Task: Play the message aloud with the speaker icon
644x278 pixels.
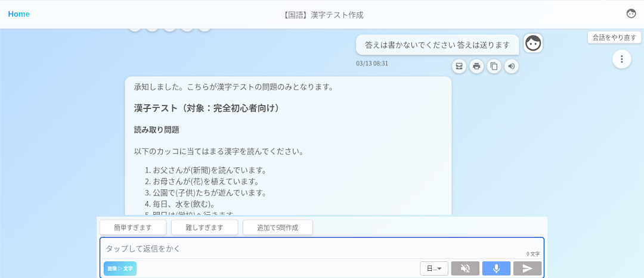Action: 511,66
